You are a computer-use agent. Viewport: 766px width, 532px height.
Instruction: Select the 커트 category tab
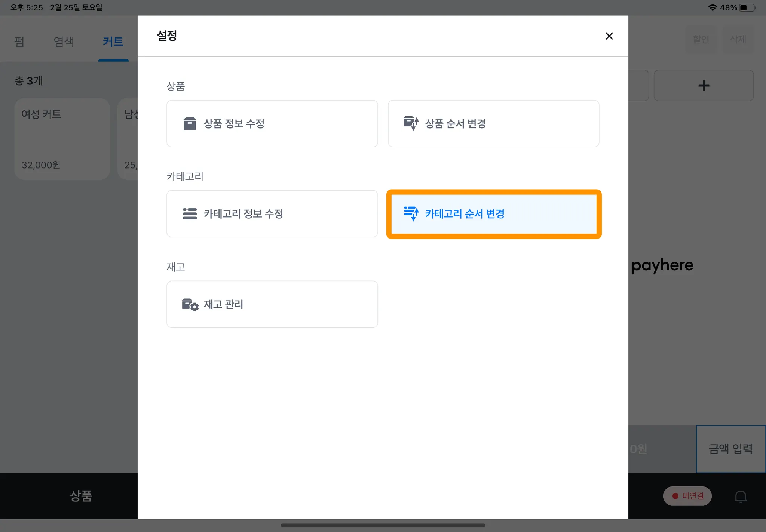pyautogui.click(x=113, y=41)
